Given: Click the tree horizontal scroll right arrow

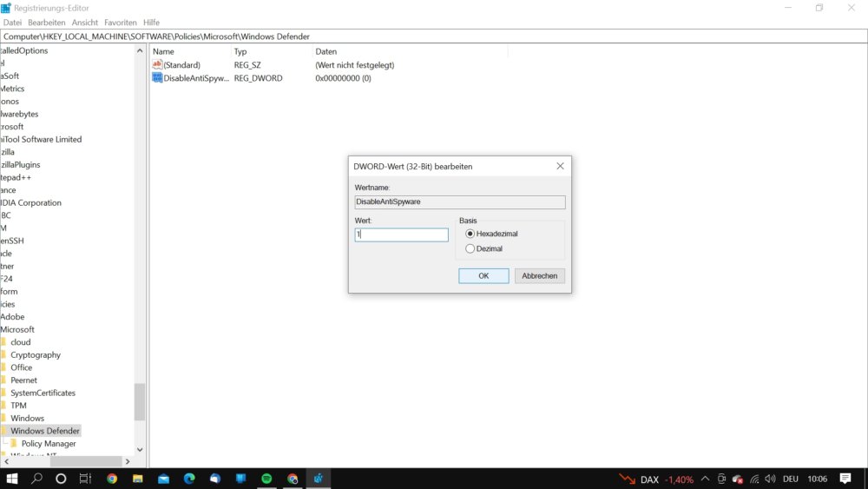Looking at the screenshot, I should click(x=128, y=461).
